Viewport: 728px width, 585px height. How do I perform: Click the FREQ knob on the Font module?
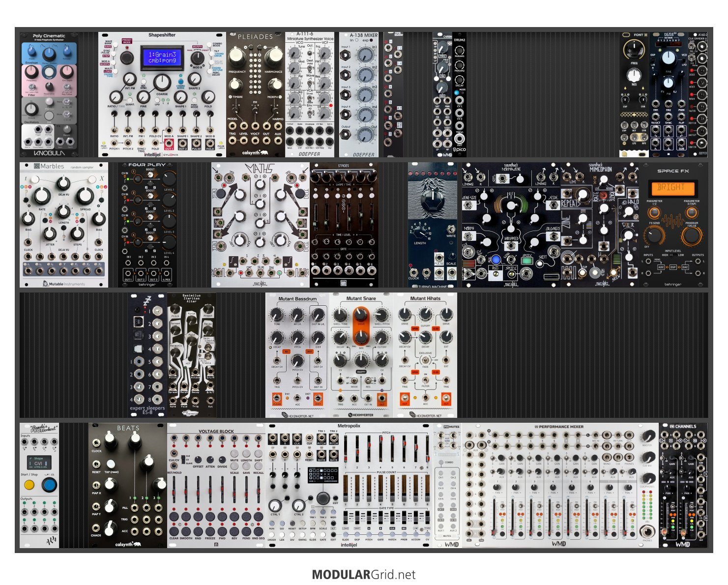pyautogui.click(x=634, y=50)
